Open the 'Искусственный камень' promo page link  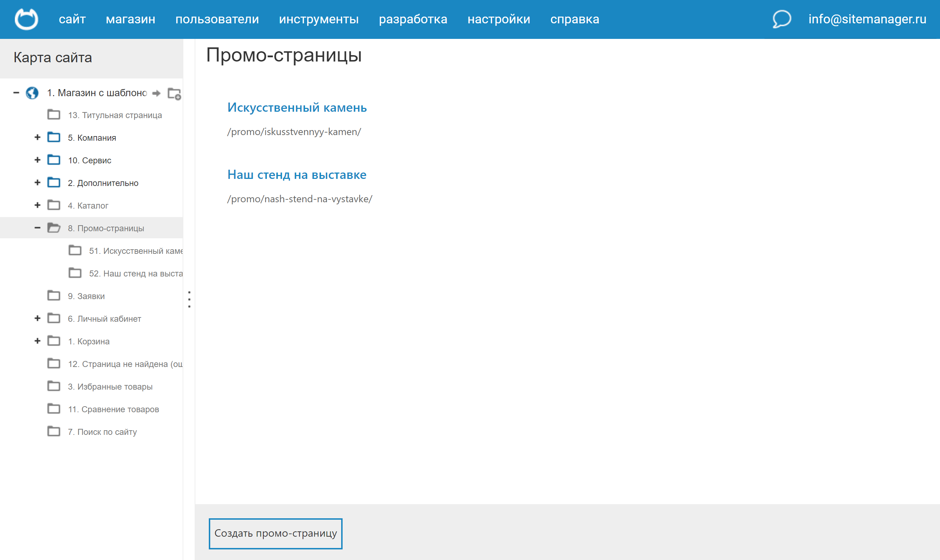pyautogui.click(x=297, y=107)
